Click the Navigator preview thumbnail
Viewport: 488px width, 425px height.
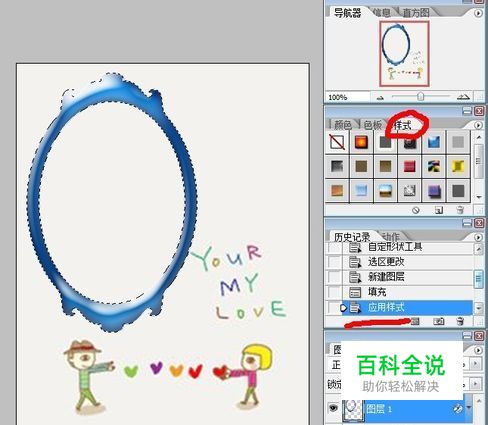[x=404, y=53]
